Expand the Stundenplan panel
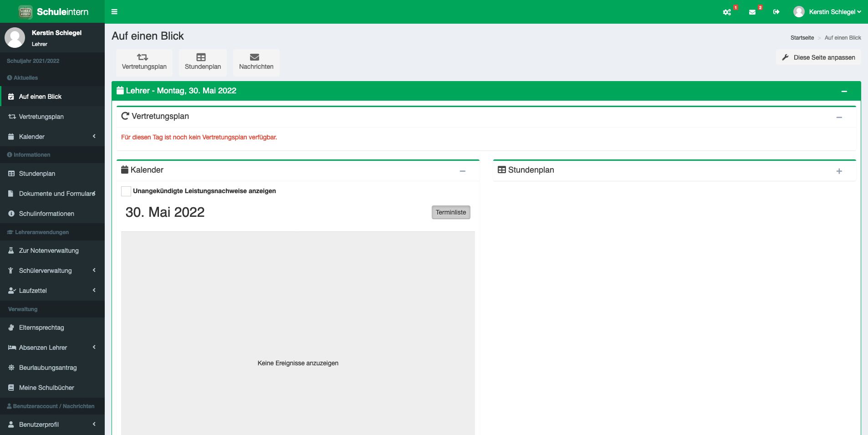Screen dimensions: 868x435 (x=839, y=171)
